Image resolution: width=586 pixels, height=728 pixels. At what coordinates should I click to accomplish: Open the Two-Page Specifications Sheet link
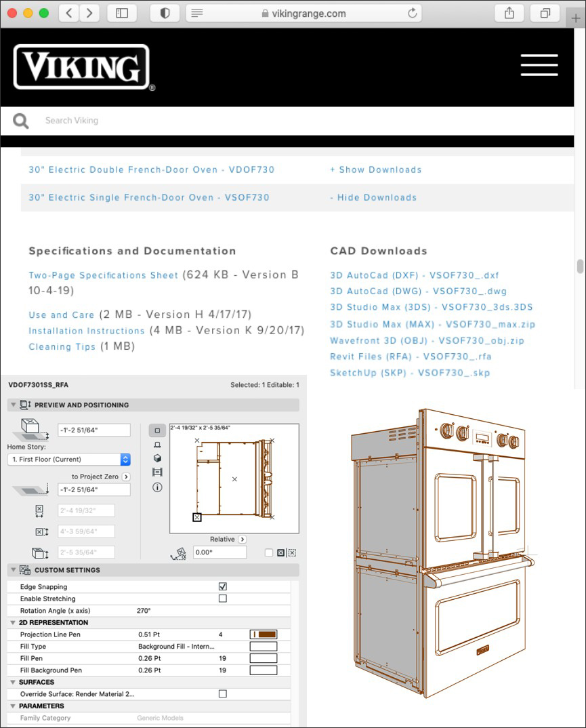point(104,275)
